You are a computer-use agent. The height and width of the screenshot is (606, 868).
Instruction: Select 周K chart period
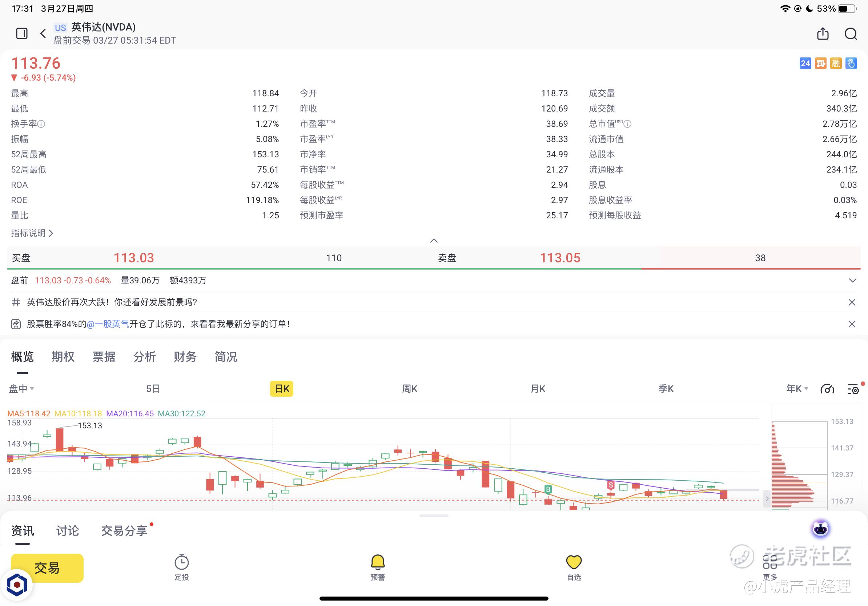(409, 389)
